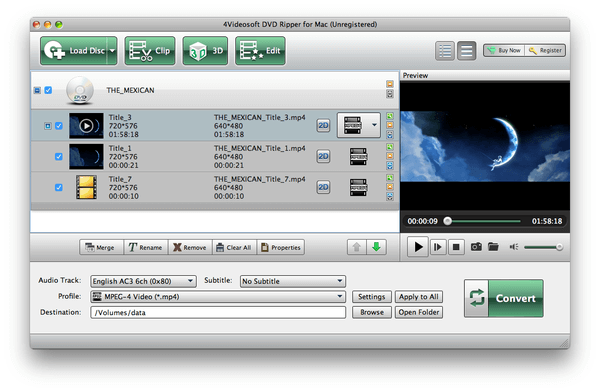Adjust the volume slider
This screenshot has width=600, height=392.
(543, 247)
